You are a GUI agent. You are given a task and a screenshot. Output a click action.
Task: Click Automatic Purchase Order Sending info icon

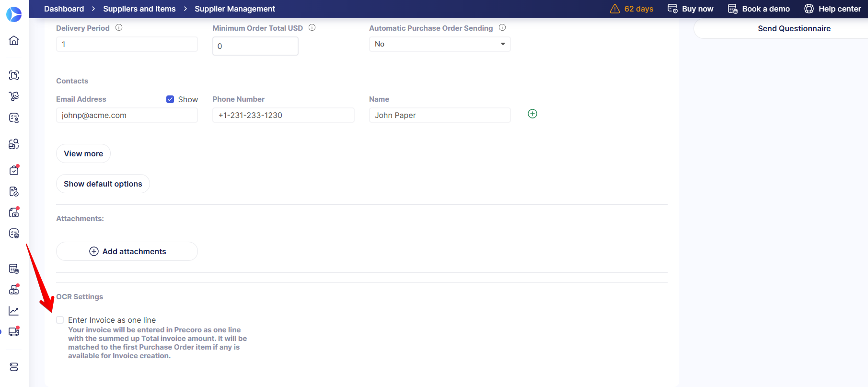(x=502, y=27)
